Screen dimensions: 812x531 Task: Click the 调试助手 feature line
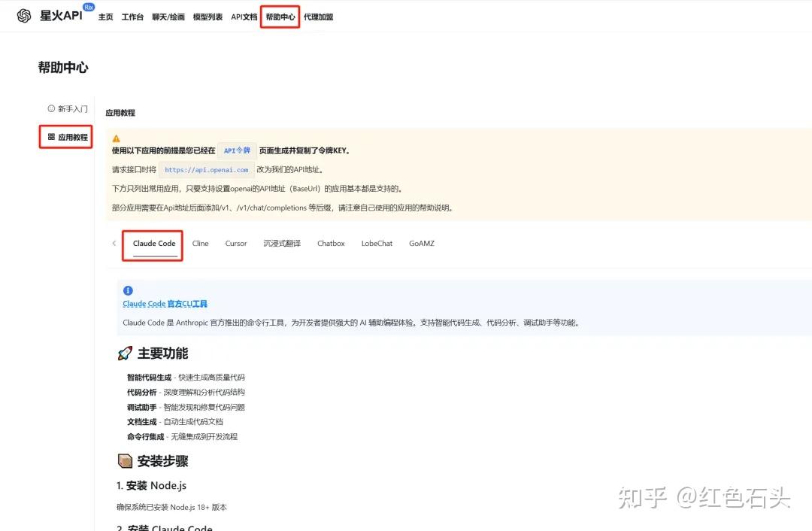point(186,407)
